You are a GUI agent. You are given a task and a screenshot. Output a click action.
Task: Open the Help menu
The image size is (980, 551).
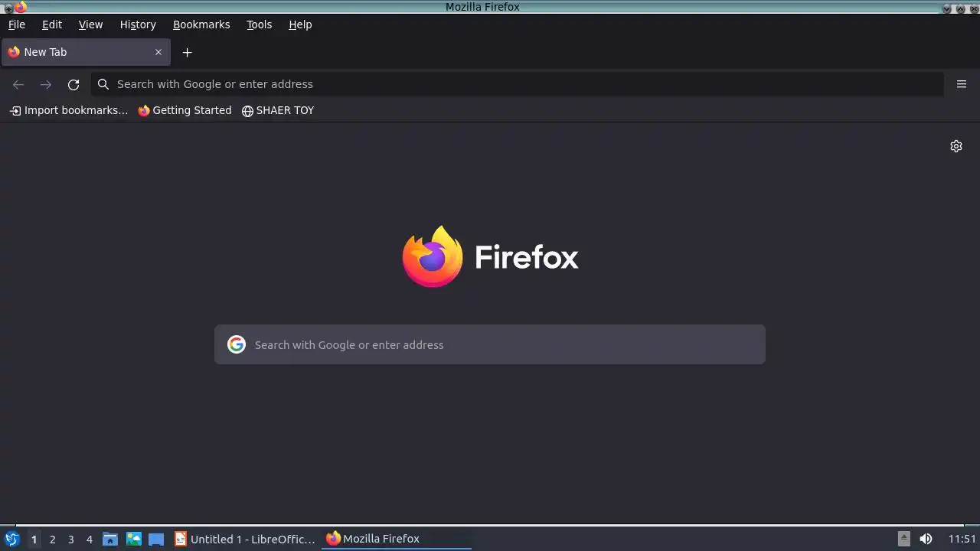[x=300, y=24]
